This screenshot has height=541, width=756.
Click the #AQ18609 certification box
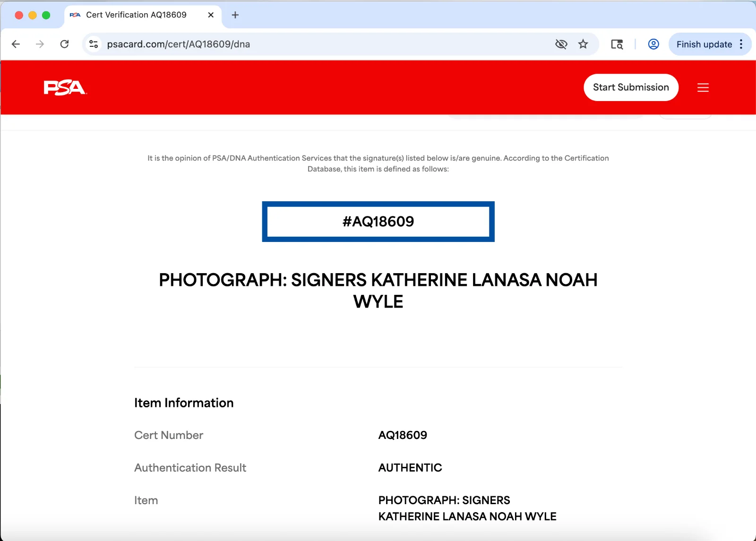click(x=378, y=222)
